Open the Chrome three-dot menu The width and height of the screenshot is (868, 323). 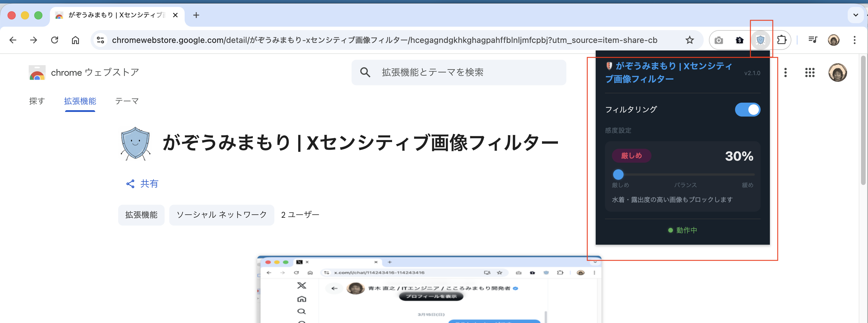click(x=855, y=40)
